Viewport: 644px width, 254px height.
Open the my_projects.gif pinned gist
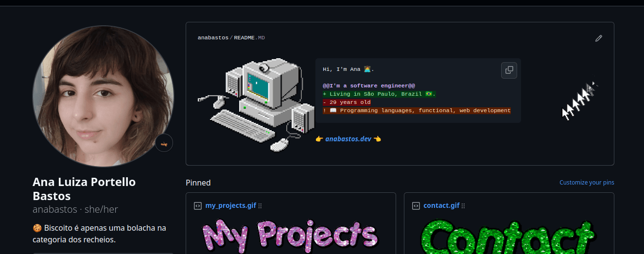231,205
